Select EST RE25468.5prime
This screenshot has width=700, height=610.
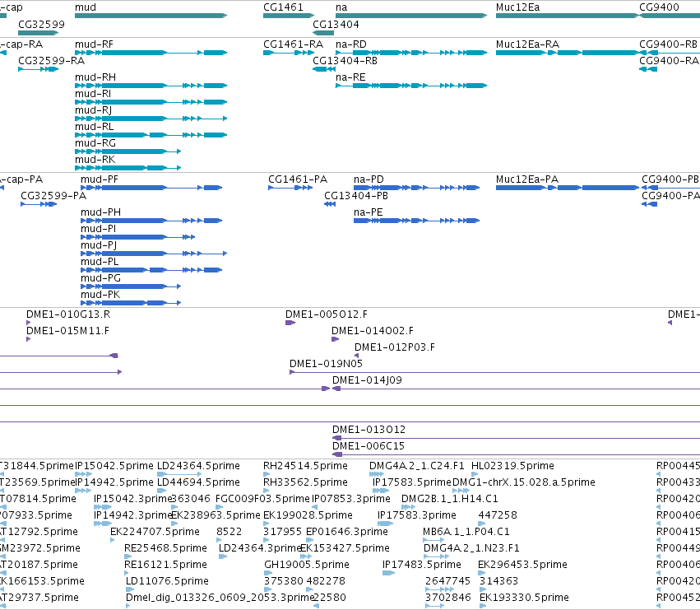click(x=128, y=556)
